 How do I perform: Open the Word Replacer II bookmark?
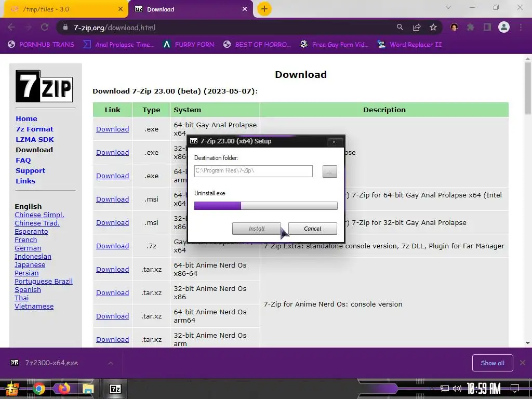409,45
